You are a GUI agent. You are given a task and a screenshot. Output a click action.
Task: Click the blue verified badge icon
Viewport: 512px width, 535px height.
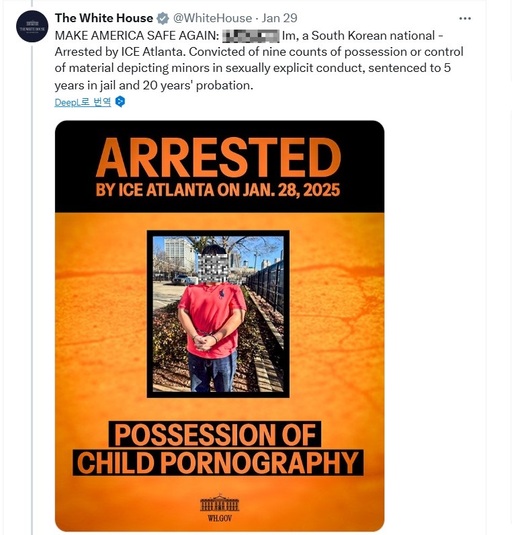click(163, 18)
